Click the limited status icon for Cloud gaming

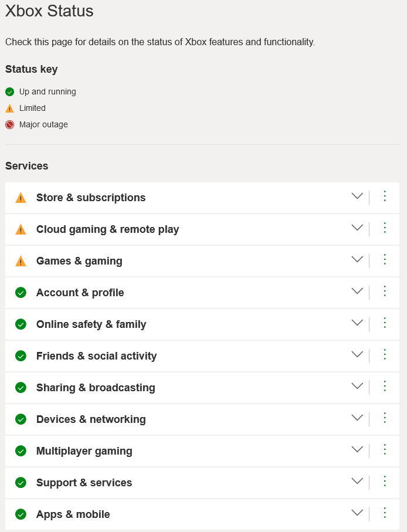click(21, 229)
